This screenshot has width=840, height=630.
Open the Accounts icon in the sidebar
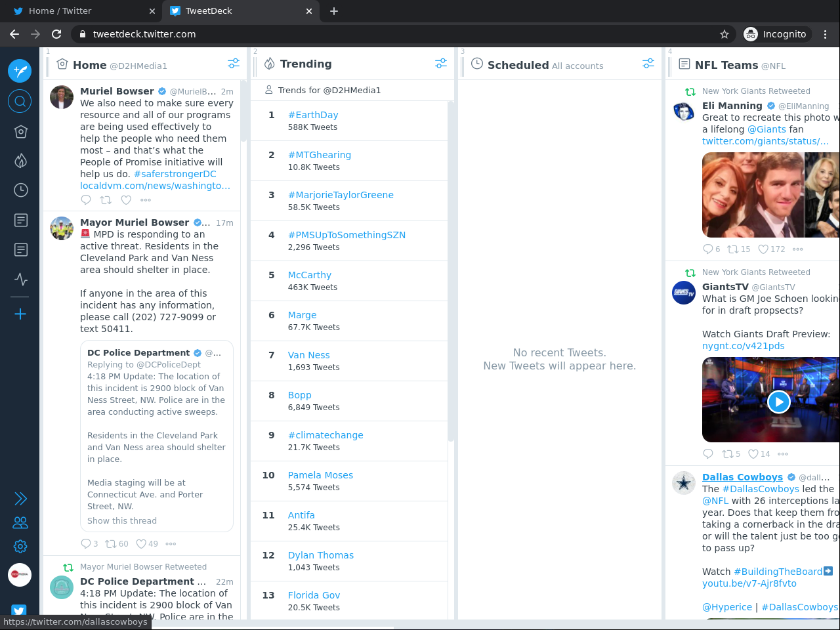pos(20,523)
